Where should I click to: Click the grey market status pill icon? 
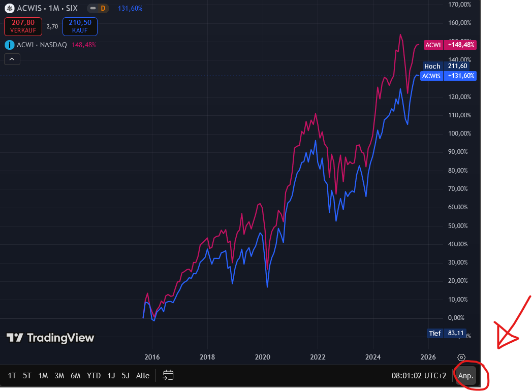point(93,9)
